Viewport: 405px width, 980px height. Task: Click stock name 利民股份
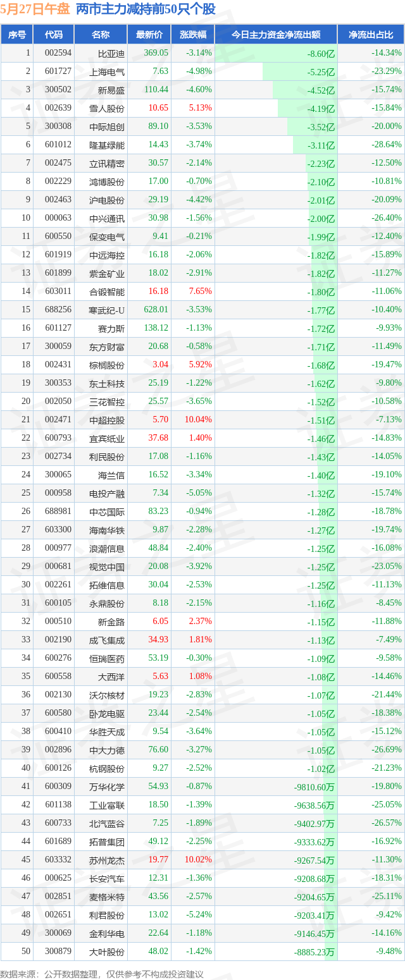pyautogui.click(x=107, y=456)
